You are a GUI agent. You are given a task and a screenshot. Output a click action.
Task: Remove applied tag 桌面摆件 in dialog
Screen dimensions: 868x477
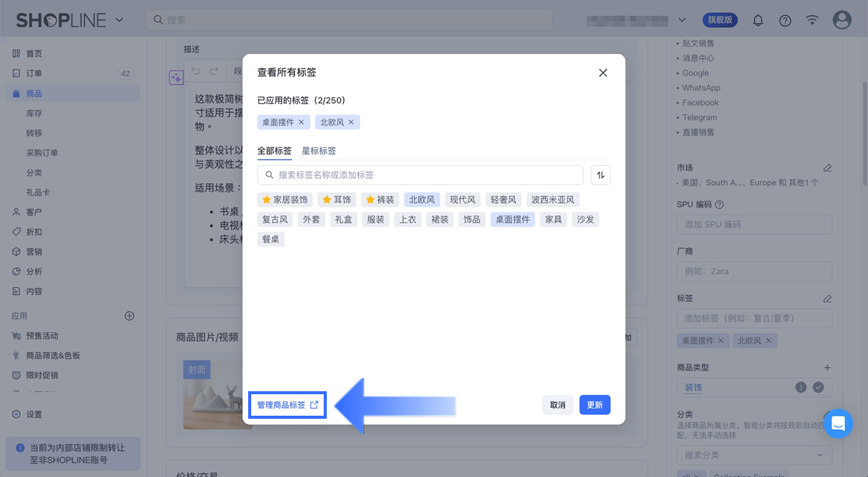tap(301, 122)
